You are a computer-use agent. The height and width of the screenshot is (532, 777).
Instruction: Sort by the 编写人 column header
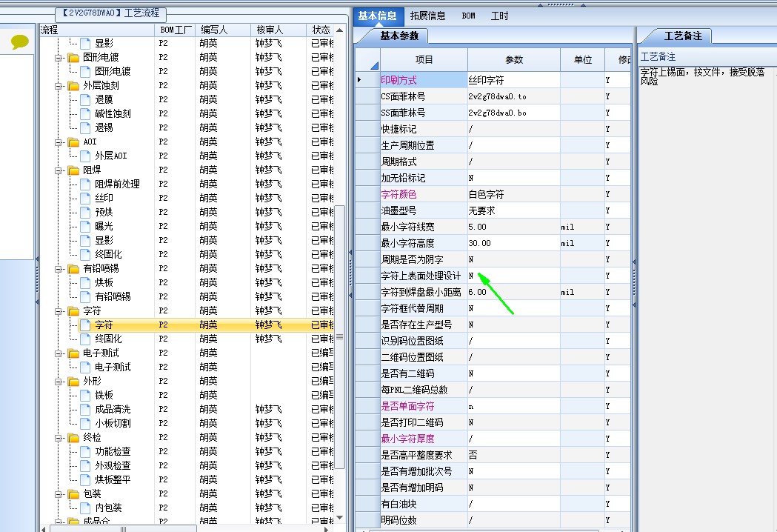223,30
